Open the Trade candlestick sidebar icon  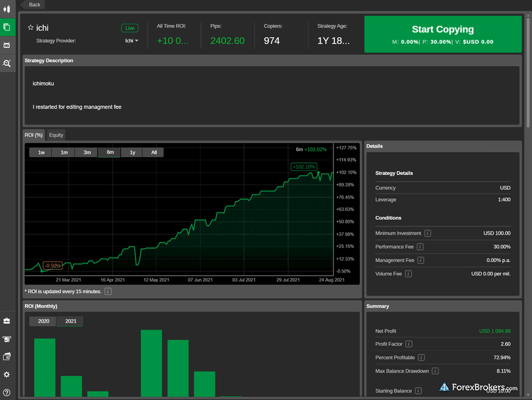click(x=7, y=9)
